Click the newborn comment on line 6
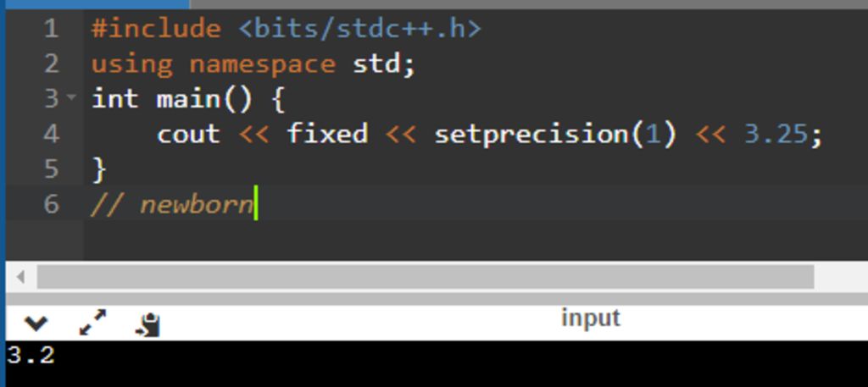The height and width of the screenshot is (387, 868). click(196, 204)
